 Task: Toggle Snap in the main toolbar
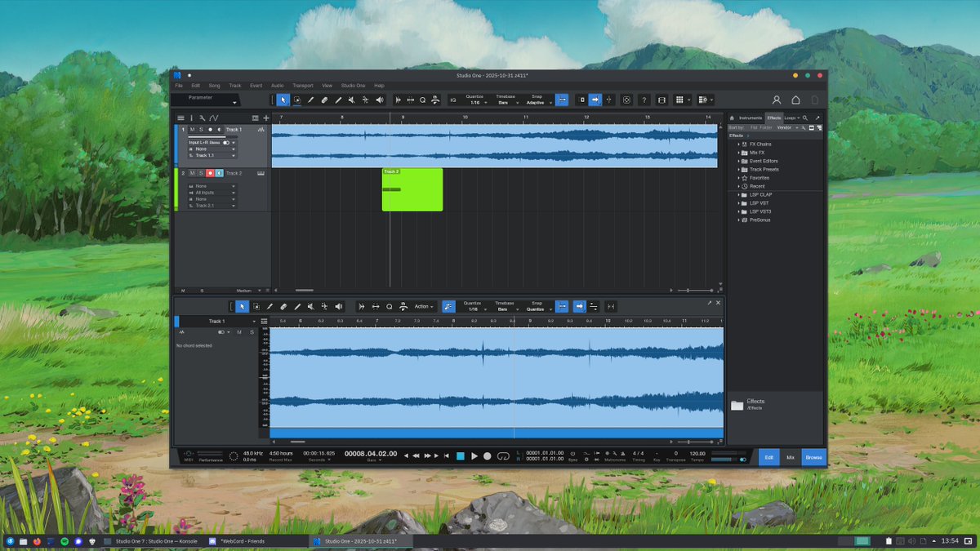tap(562, 100)
